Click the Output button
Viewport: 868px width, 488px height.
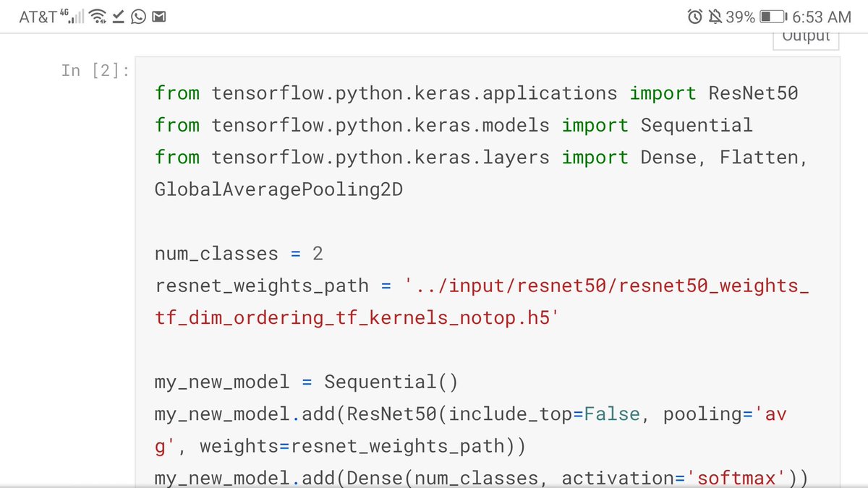[806, 38]
